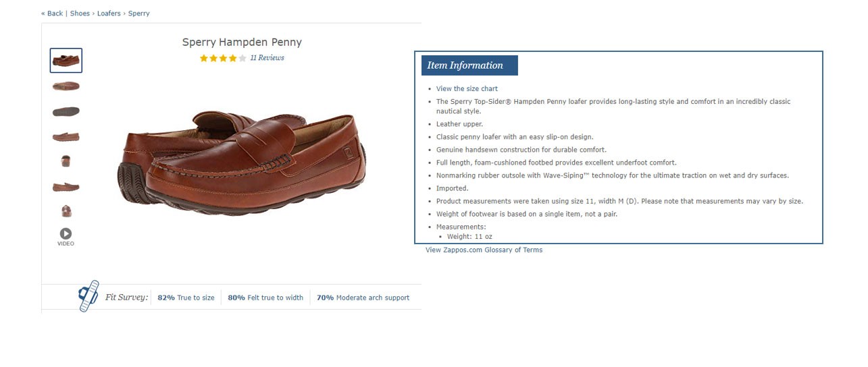Click the Fit Survey shoe ruler icon
The image size is (868, 367).
click(88, 296)
